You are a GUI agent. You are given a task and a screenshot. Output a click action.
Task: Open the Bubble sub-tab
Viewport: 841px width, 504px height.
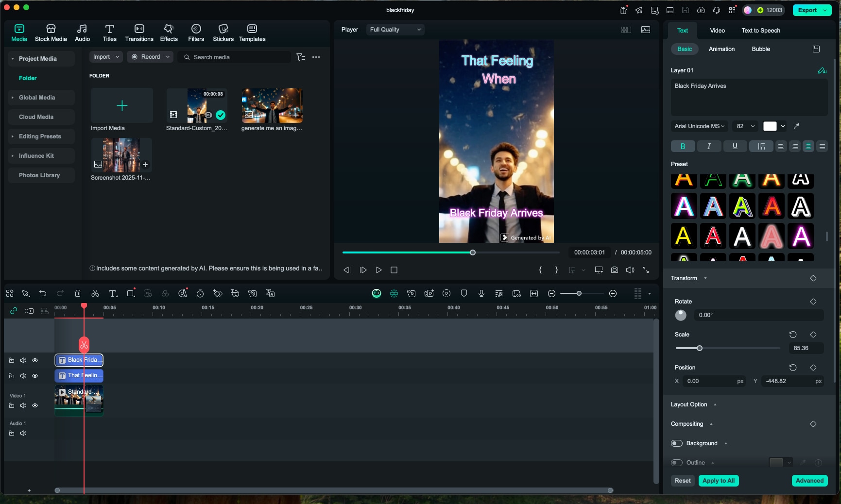click(761, 49)
